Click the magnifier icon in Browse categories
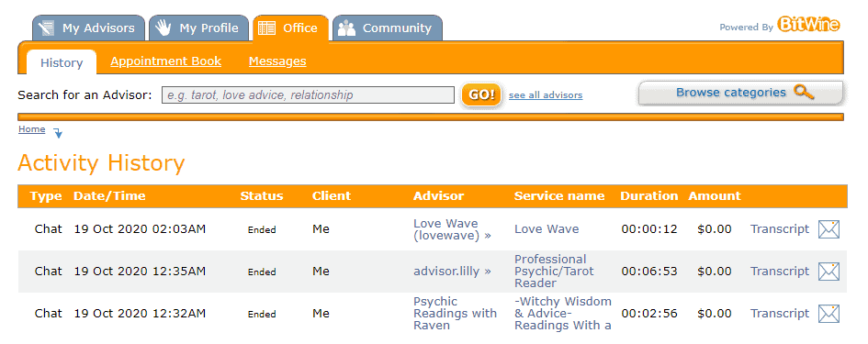This screenshot has width=868, height=344. point(804,93)
